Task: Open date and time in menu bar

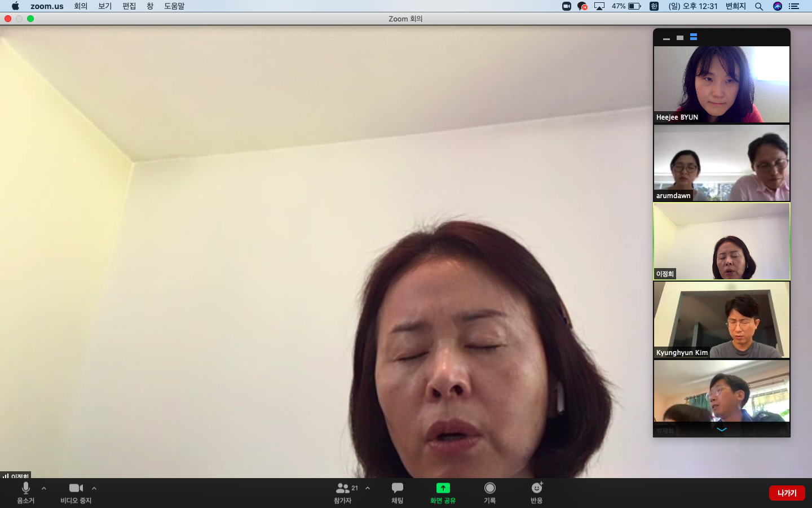Action: (693, 6)
